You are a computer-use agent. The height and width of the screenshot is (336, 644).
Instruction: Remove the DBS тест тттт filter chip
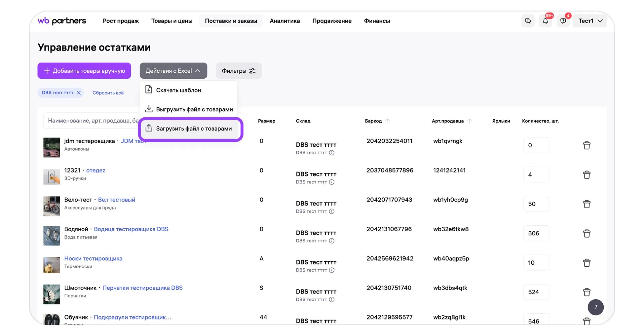pos(79,93)
